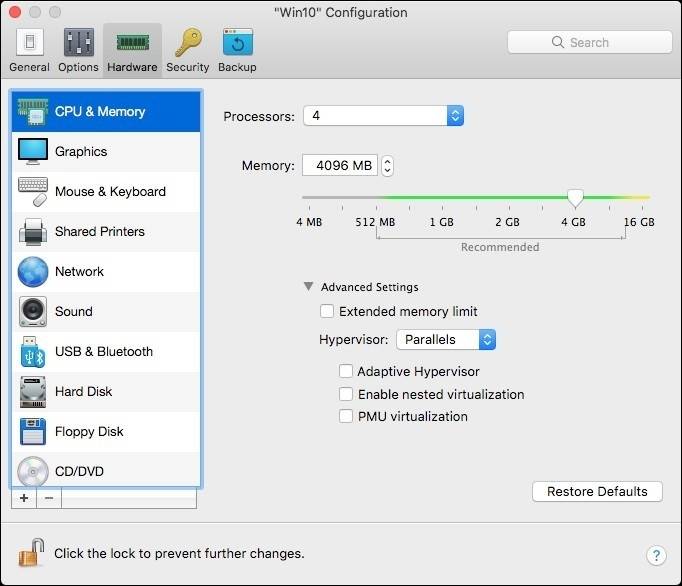Select Shared Printers label in the list

pyautogui.click(x=100, y=231)
